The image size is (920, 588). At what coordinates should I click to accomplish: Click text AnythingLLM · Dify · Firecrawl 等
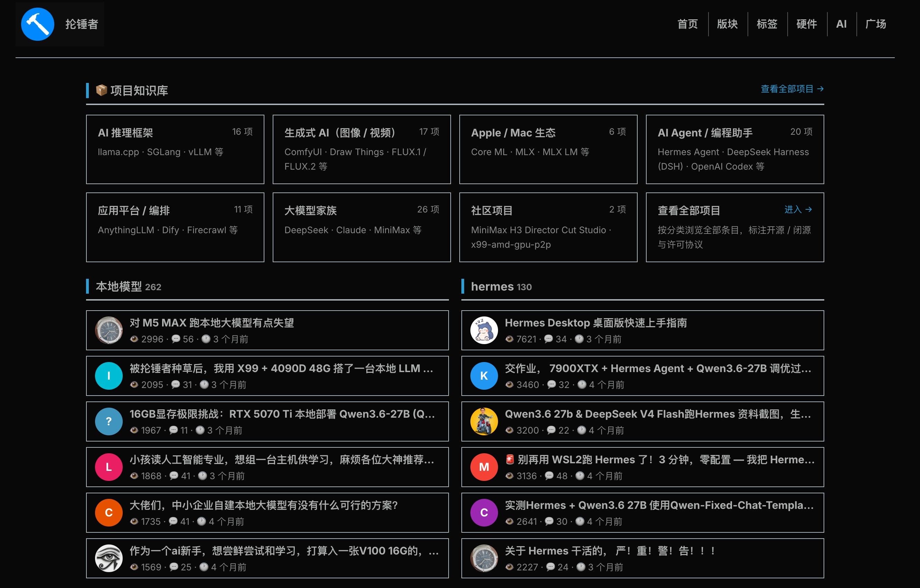tap(168, 230)
